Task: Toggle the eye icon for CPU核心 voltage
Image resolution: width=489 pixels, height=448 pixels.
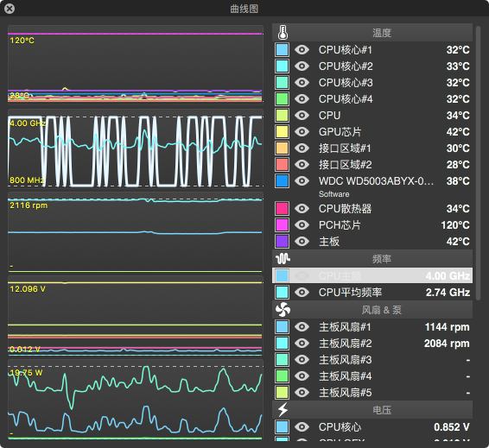Action: (x=302, y=426)
